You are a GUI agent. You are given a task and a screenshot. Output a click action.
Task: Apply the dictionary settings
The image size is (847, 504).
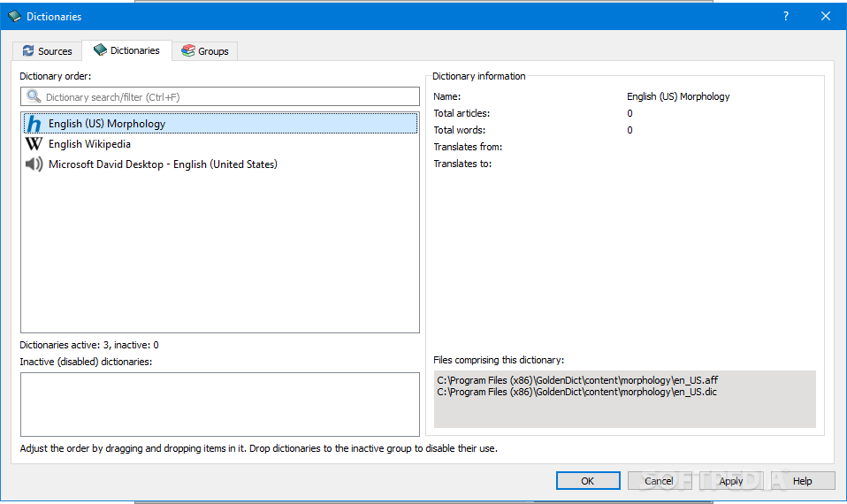tap(731, 481)
